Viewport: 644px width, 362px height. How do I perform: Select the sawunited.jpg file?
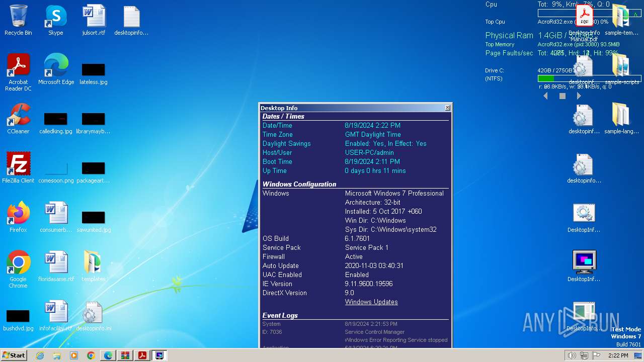pos(94,221)
